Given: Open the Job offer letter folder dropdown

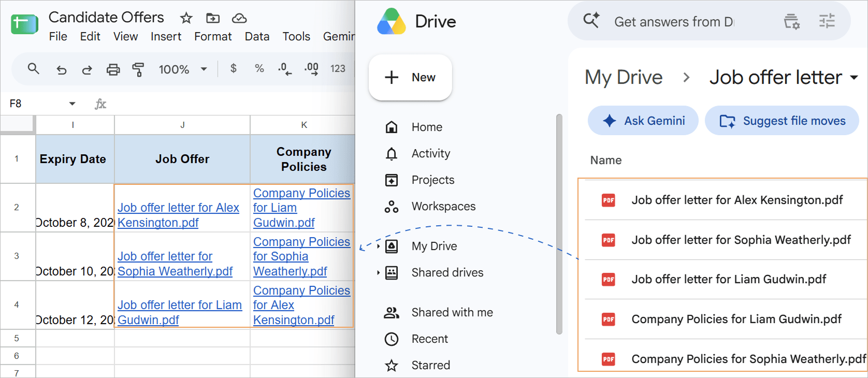Looking at the screenshot, I should point(854,78).
